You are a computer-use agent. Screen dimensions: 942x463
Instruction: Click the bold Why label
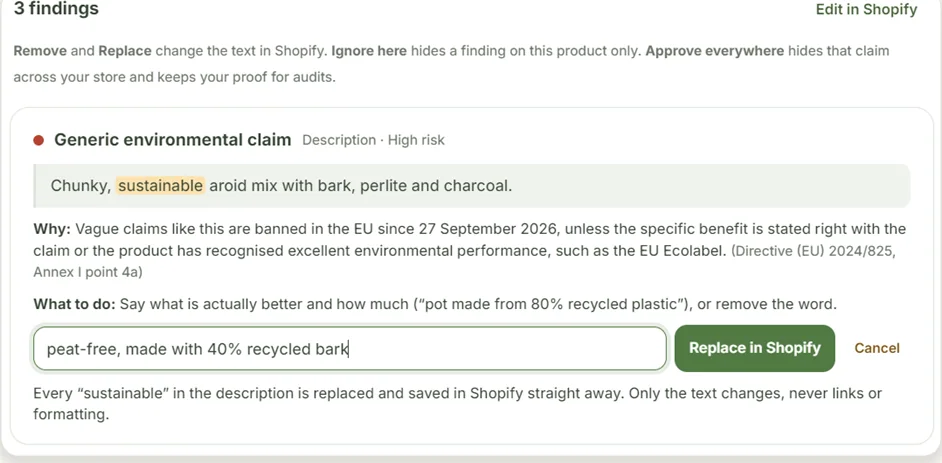click(x=52, y=229)
